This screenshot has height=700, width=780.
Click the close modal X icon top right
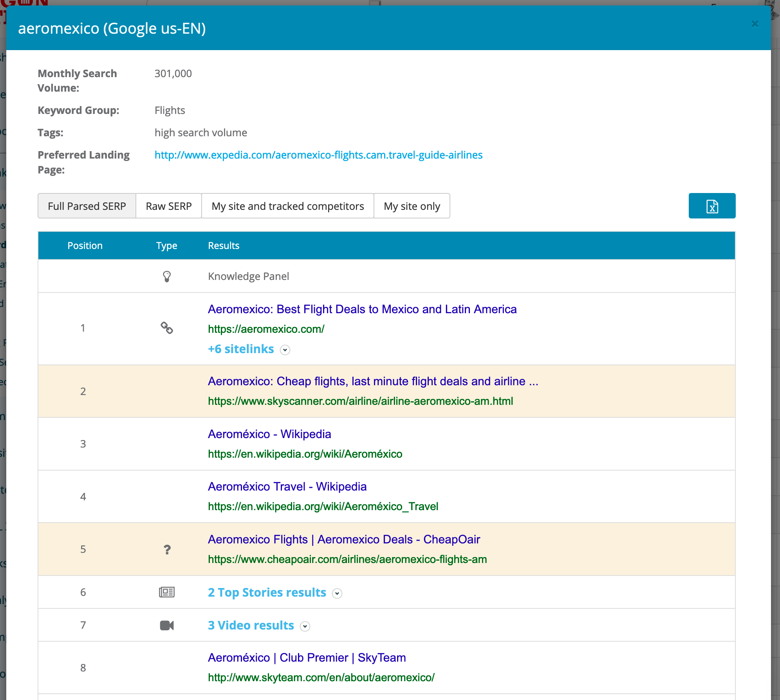click(755, 24)
